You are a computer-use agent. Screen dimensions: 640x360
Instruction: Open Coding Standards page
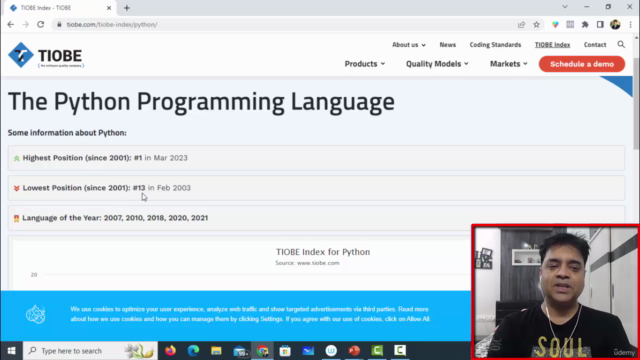click(495, 44)
